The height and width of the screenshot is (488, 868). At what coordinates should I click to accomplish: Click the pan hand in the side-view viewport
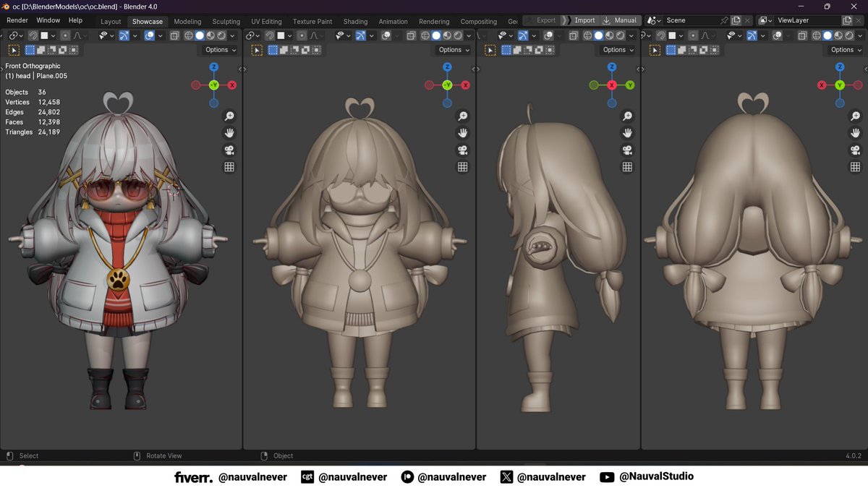click(x=627, y=133)
